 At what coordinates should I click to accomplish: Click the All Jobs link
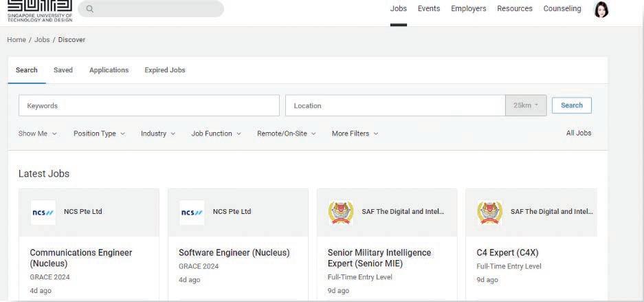[578, 133]
